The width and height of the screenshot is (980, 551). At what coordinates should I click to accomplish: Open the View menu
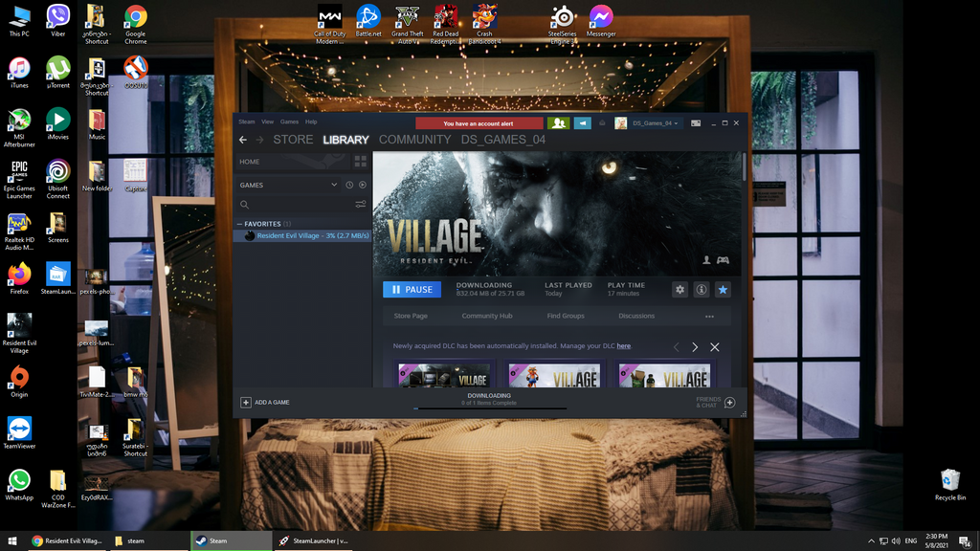(268, 121)
